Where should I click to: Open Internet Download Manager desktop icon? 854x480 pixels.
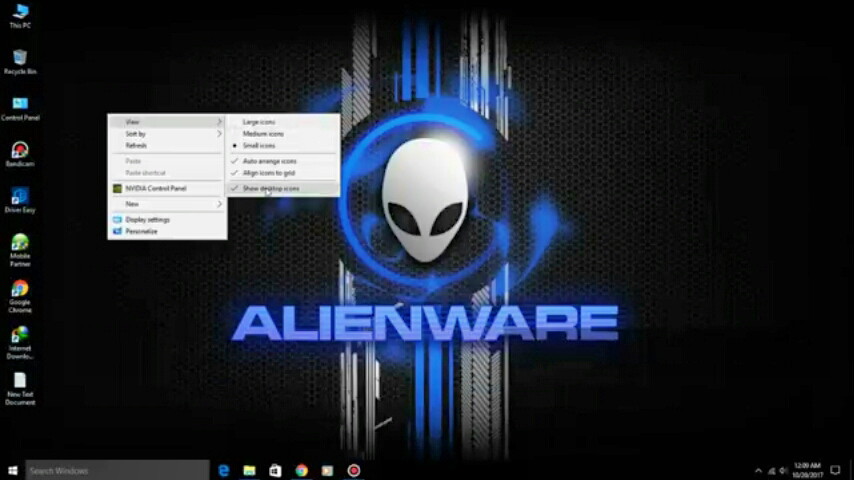point(20,343)
